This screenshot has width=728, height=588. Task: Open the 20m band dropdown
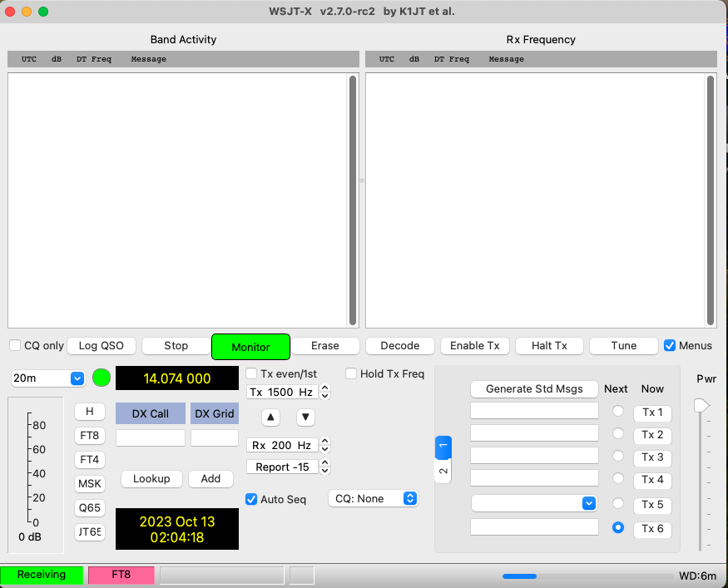click(48, 378)
